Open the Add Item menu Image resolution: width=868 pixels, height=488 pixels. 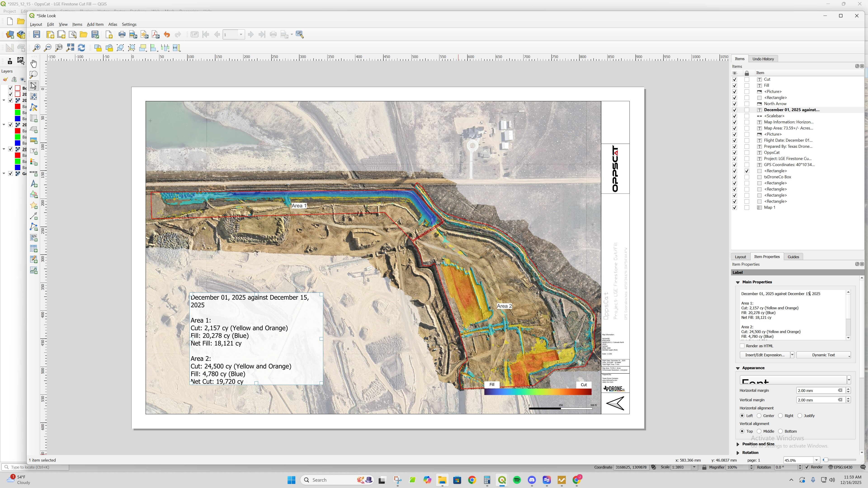point(95,25)
